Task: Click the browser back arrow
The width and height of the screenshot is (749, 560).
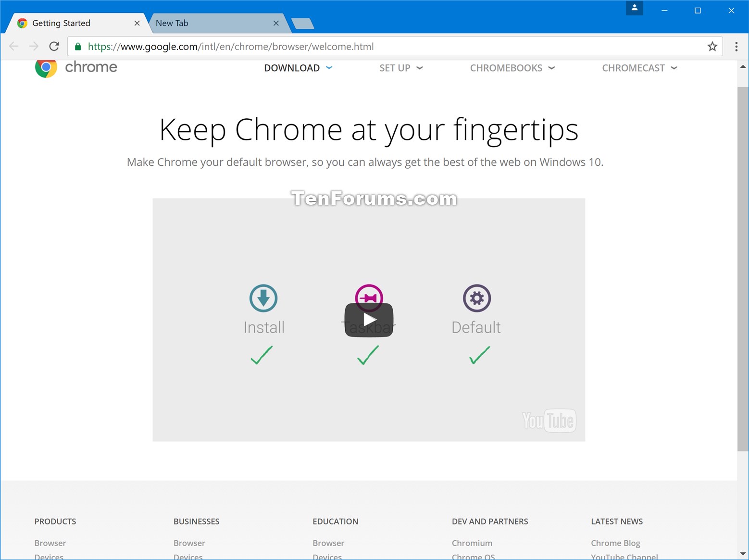Action: (13, 47)
